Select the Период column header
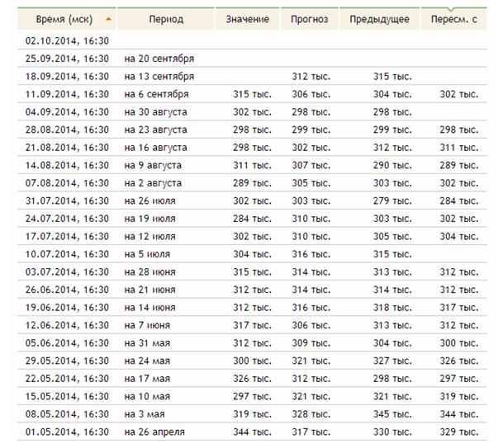The image size is (503, 448). [166, 18]
